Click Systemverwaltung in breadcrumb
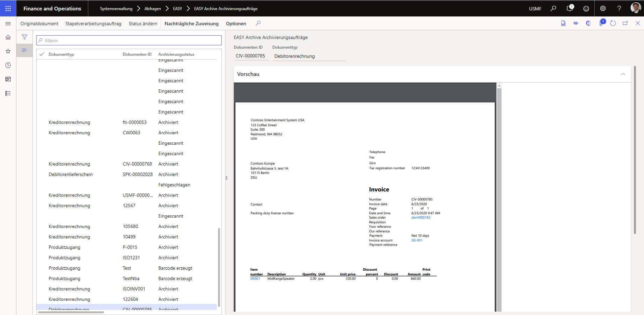Screen dimensions: 644x315 pyautogui.click(x=116, y=9)
